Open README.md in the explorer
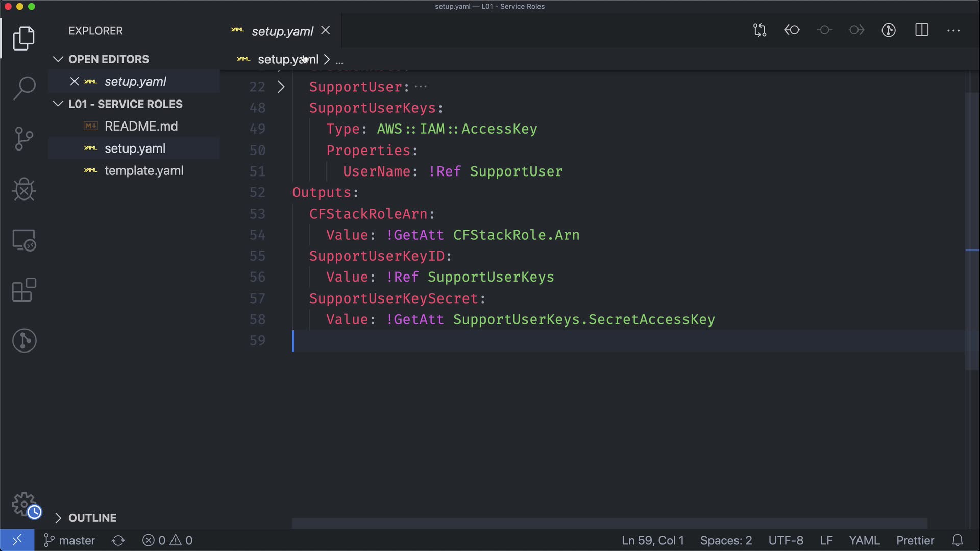 click(x=141, y=126)
